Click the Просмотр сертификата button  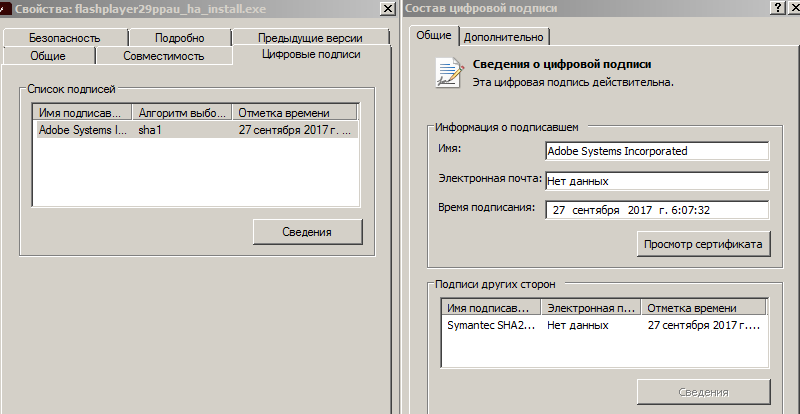coord(703,244)
